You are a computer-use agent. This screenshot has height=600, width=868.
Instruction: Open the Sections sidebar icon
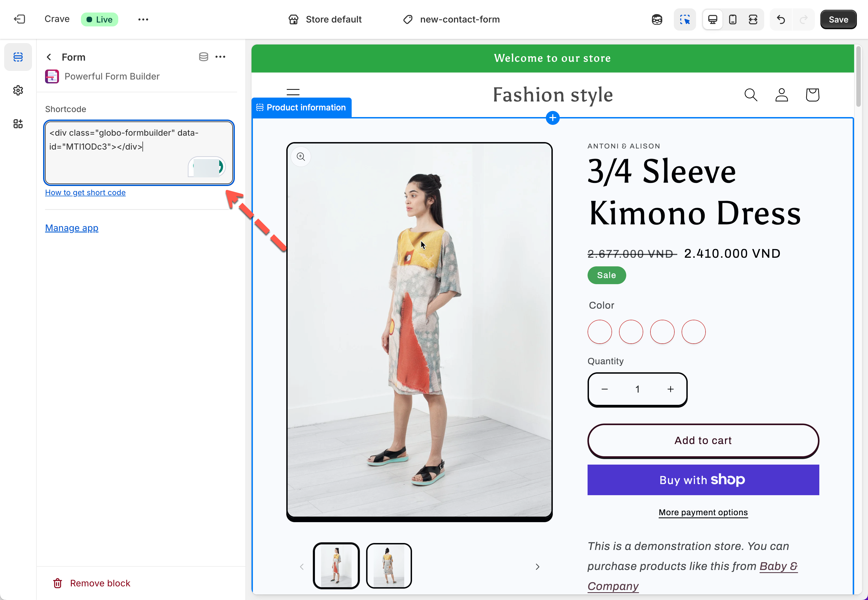18,57
